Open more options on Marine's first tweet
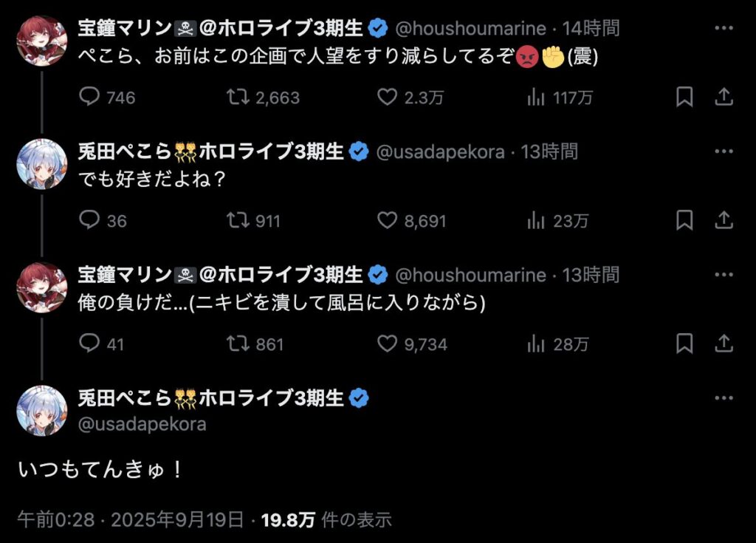This screenshot has height=543, width=756. pos(724,29)
